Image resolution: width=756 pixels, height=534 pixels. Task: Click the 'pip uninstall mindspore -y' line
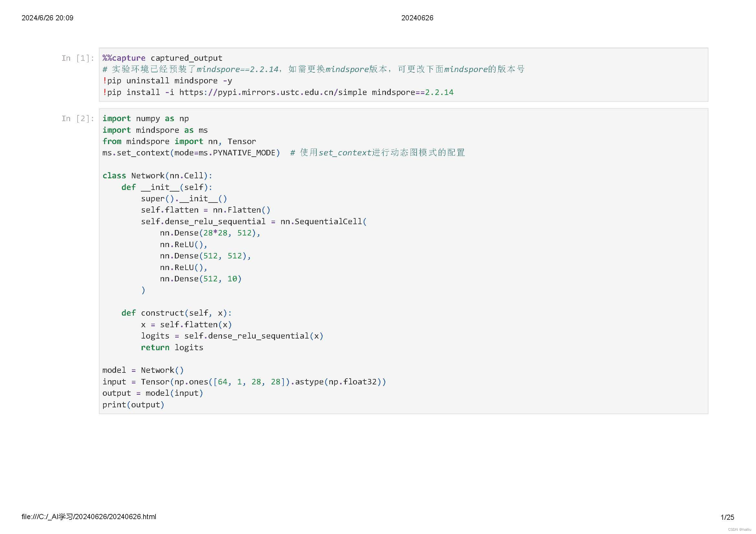pos(167,81)
